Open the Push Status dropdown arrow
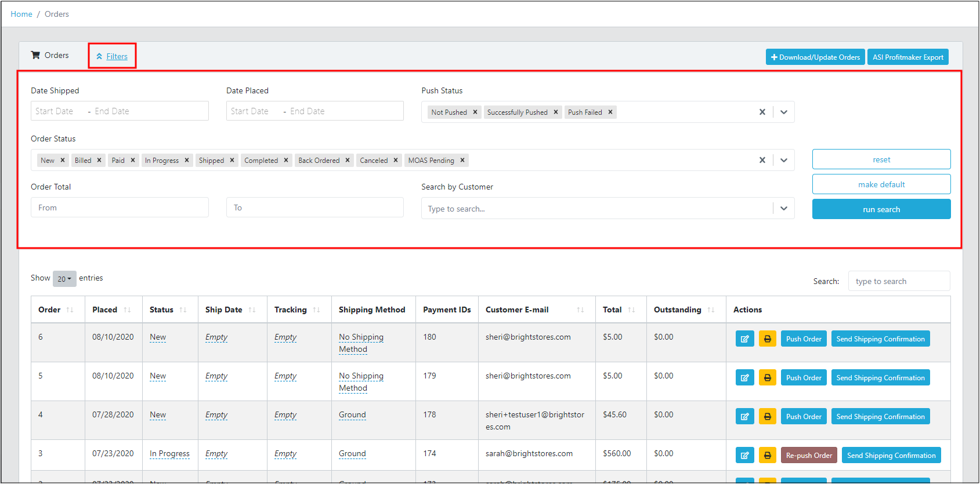The image size is (980, 484). (x=784, y=112)
